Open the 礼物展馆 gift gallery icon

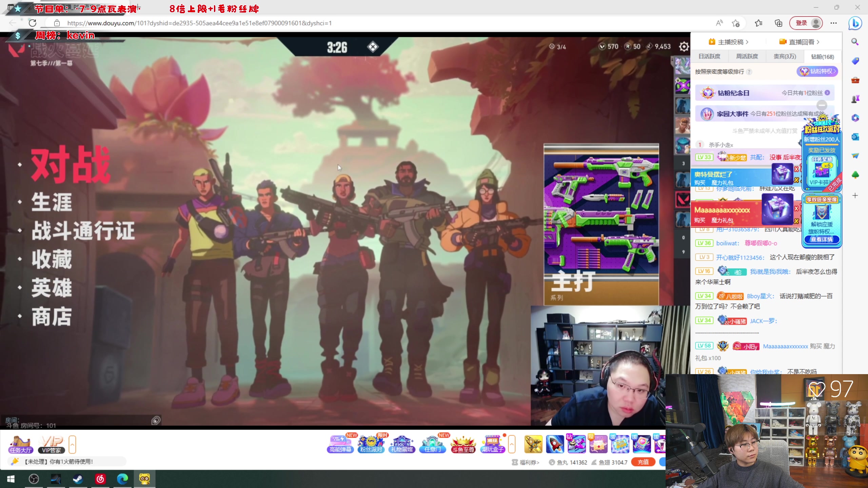point(402,444)
